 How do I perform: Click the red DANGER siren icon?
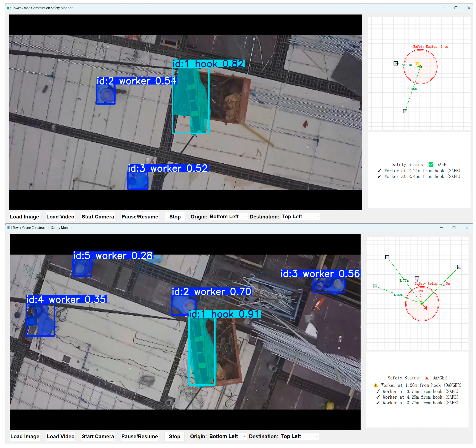click(x=427, y=378)
